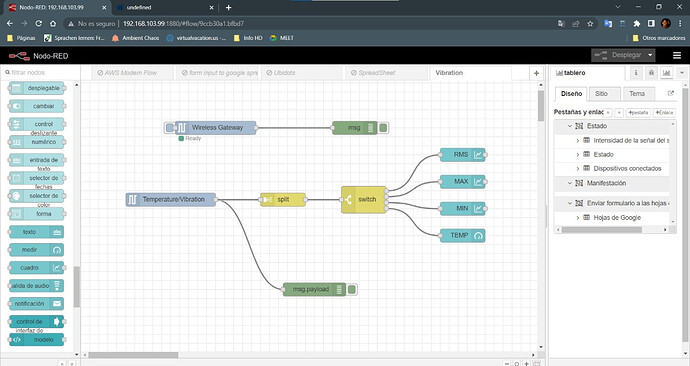Click the Desplegar deploy button

619,55
